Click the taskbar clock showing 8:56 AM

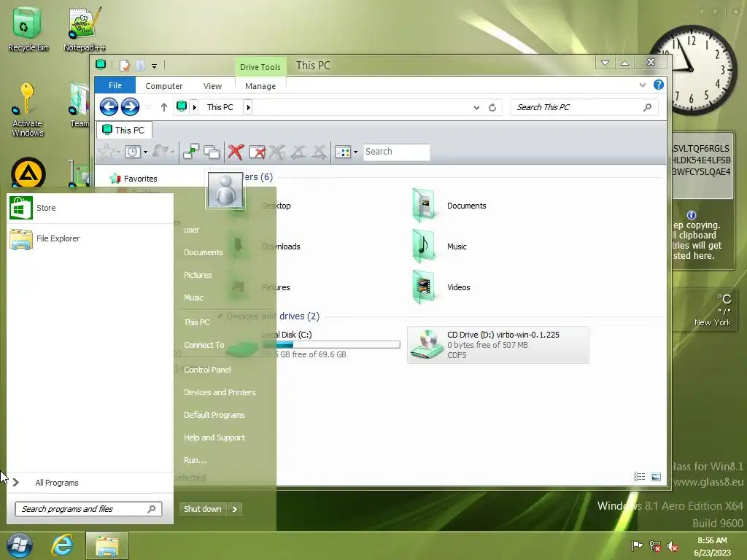712,547
